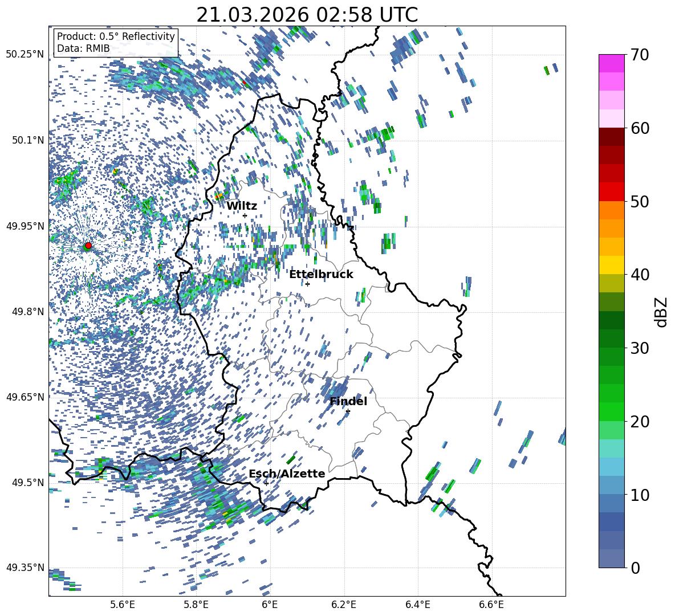Click the 50.1°N latitude tick label

tap(27, 140)
